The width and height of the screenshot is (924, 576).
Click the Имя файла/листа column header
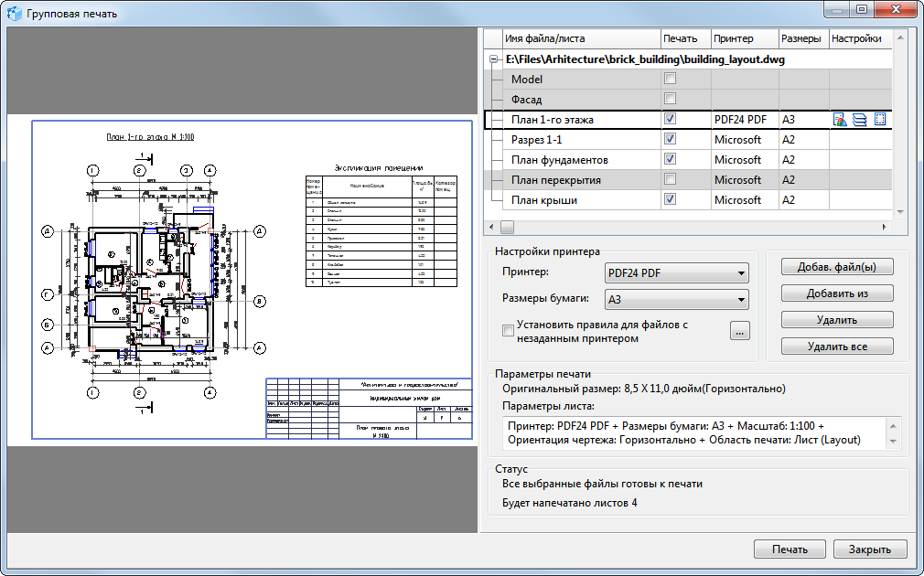coord(580,38)
